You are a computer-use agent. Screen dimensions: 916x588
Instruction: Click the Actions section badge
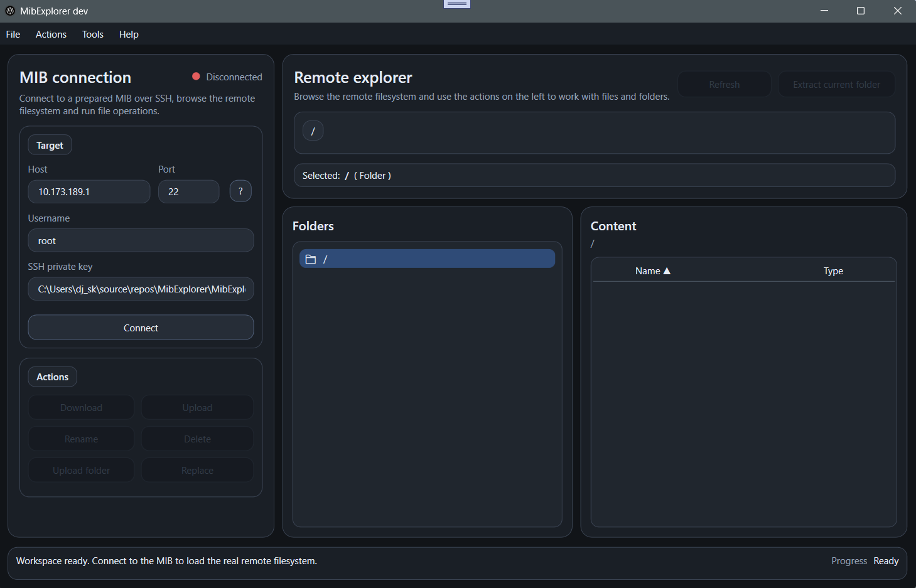(x=52, y=377)
